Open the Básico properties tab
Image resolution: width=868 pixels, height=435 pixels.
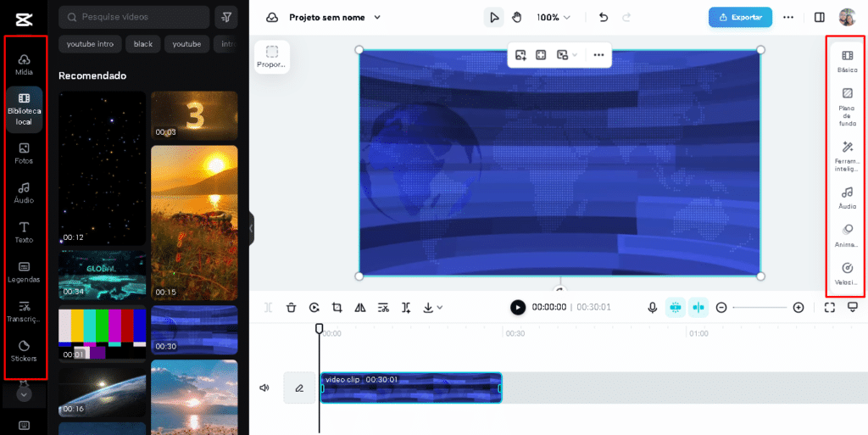847,61
